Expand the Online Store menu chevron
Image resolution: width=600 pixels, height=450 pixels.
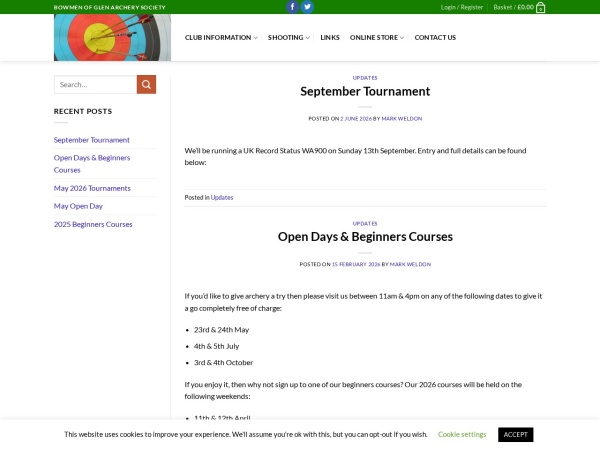(402, 38)
